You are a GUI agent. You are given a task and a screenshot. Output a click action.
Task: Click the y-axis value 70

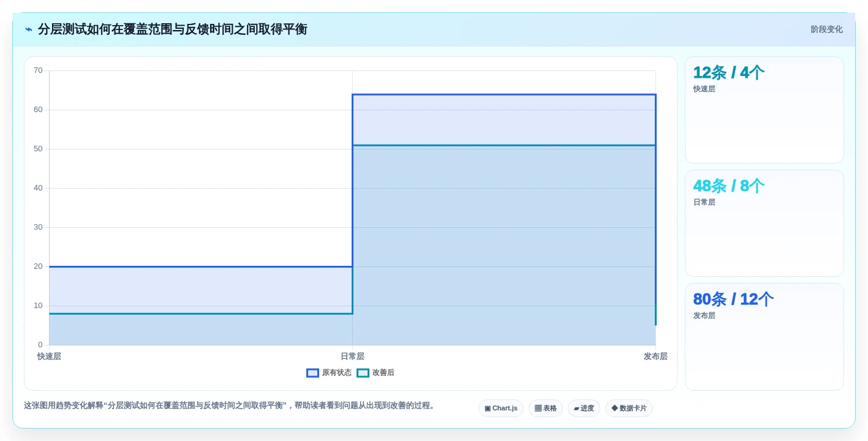pyautogui.click(x=38, y=70)
